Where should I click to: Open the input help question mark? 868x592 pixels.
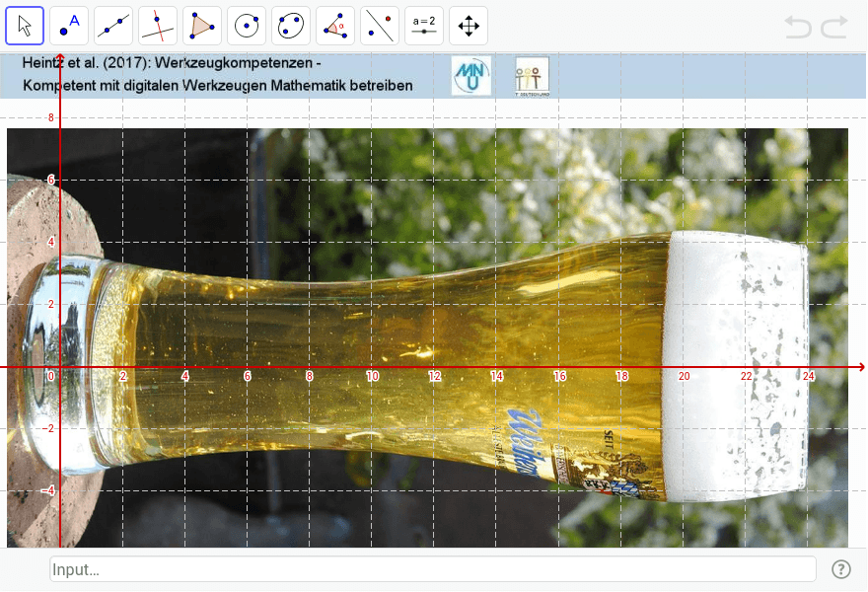840,569
